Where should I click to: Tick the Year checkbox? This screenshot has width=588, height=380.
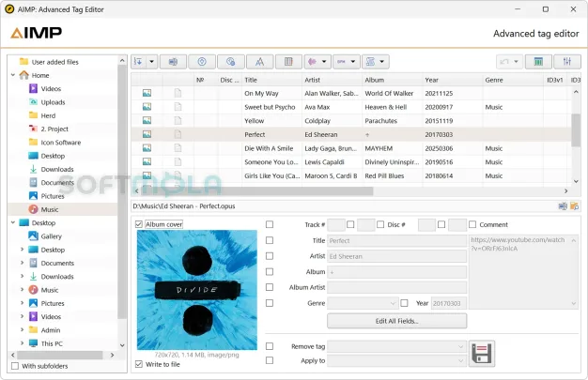(404, 303)
